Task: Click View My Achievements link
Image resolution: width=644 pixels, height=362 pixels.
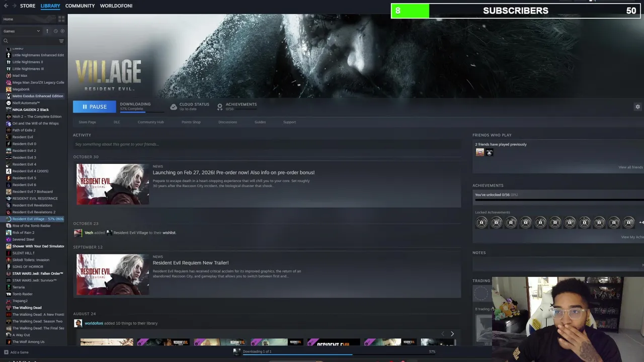Action: pos(632,237)
